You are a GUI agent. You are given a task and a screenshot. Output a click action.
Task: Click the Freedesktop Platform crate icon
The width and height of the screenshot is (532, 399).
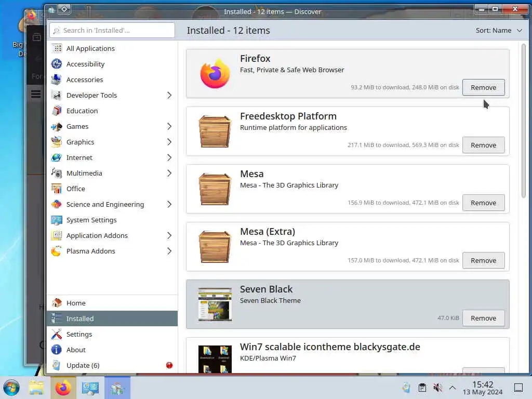[215, 131]
